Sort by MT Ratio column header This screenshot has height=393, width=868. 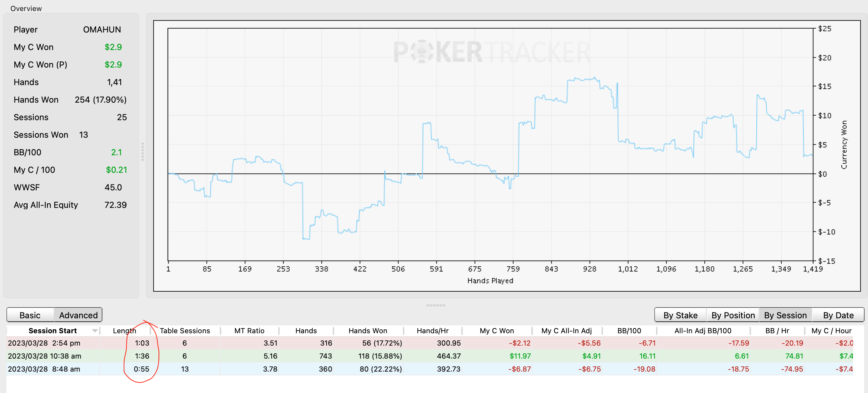(249, 330)
